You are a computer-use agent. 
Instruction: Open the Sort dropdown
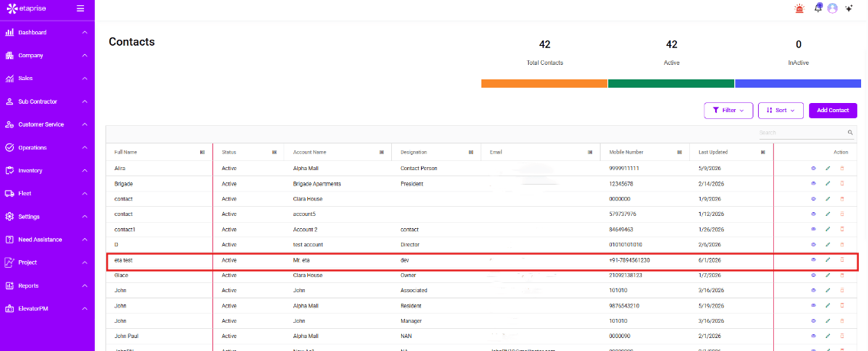coord(781,111)
